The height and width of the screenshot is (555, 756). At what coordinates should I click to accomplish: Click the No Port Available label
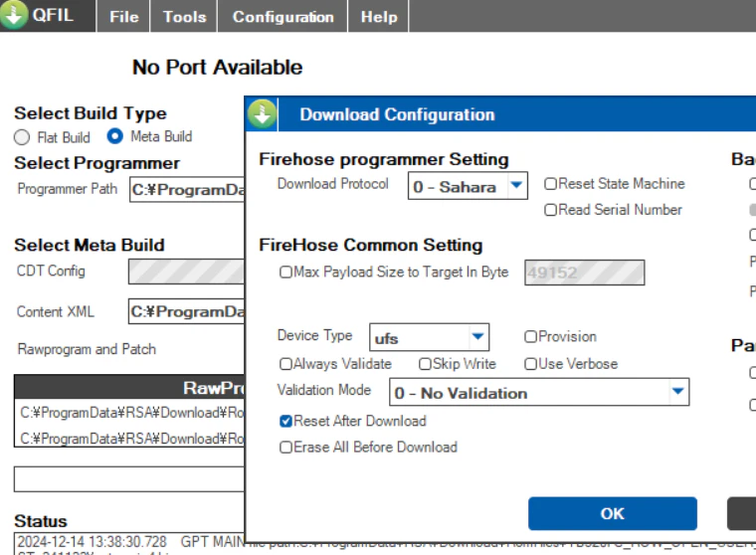pyautogui.click(x=218, y=67)
